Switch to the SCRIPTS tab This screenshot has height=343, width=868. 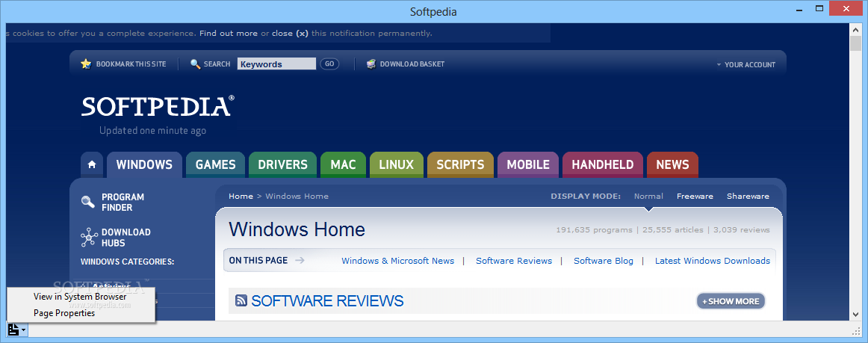point(461,164)
